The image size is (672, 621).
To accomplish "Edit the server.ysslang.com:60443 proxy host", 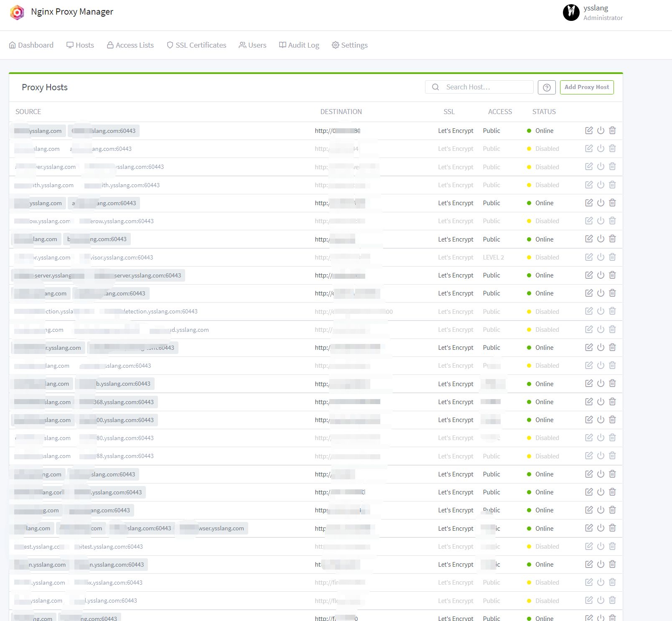I will (589, 275).
